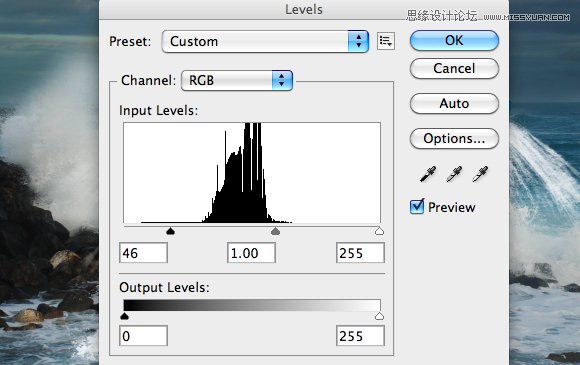Toggle the Preview checkbox
Image resolution: width=580 pixels, height=365 pixels.
click(417, 206)
